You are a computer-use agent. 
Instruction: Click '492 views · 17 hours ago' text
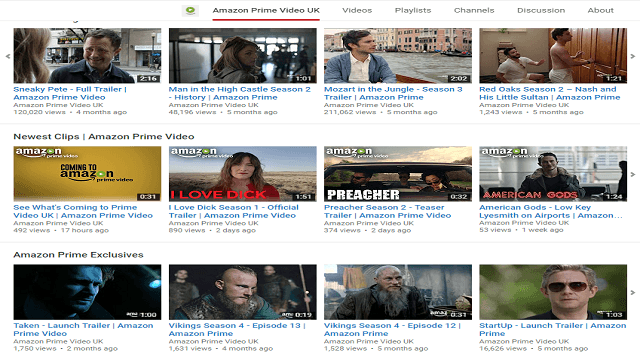[x=61, y=231]
